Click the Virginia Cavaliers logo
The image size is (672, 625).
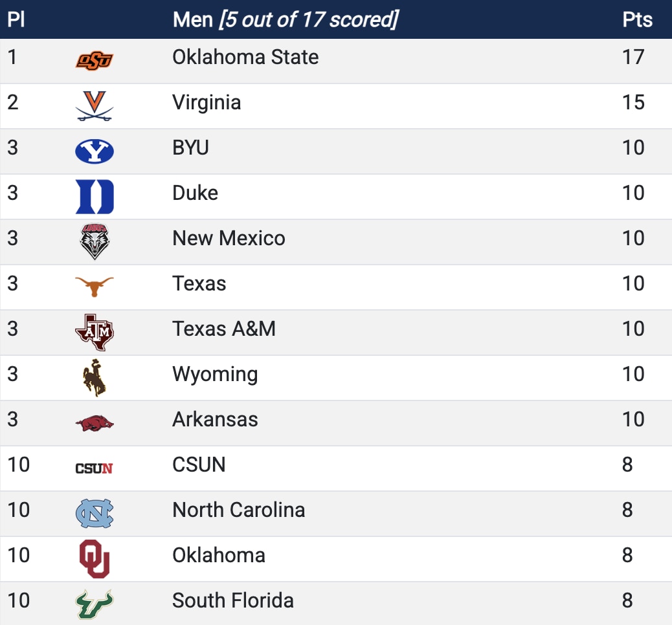pyautogui.click(x=95, y=106)
